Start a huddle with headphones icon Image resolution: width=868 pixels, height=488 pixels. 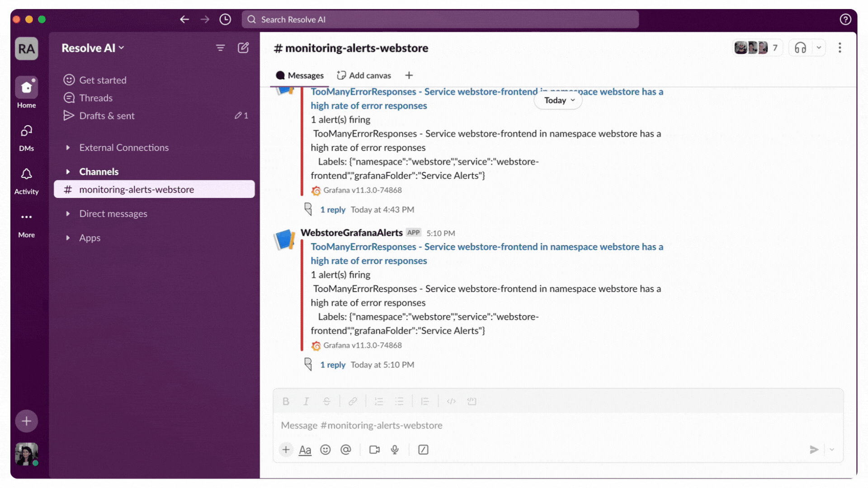(x=800, y=48)
